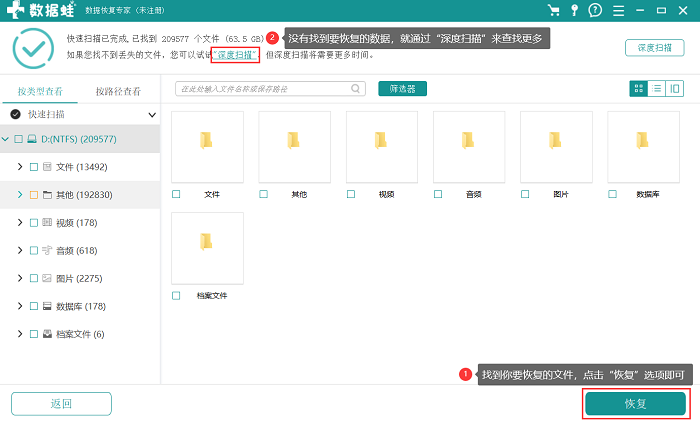700x427 pixels.
Task: Click the 视频 film icon in tree
Action: [x=47, y=222]
